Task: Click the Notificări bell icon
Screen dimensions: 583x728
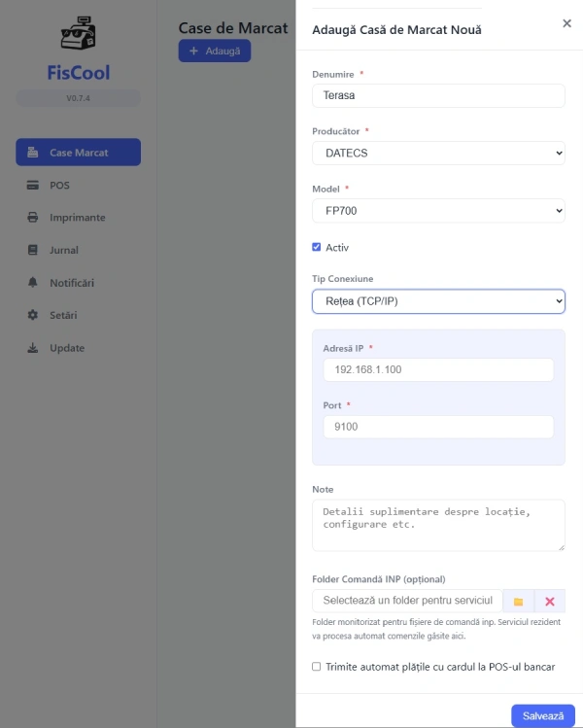Action: click(x=32, y=282)
